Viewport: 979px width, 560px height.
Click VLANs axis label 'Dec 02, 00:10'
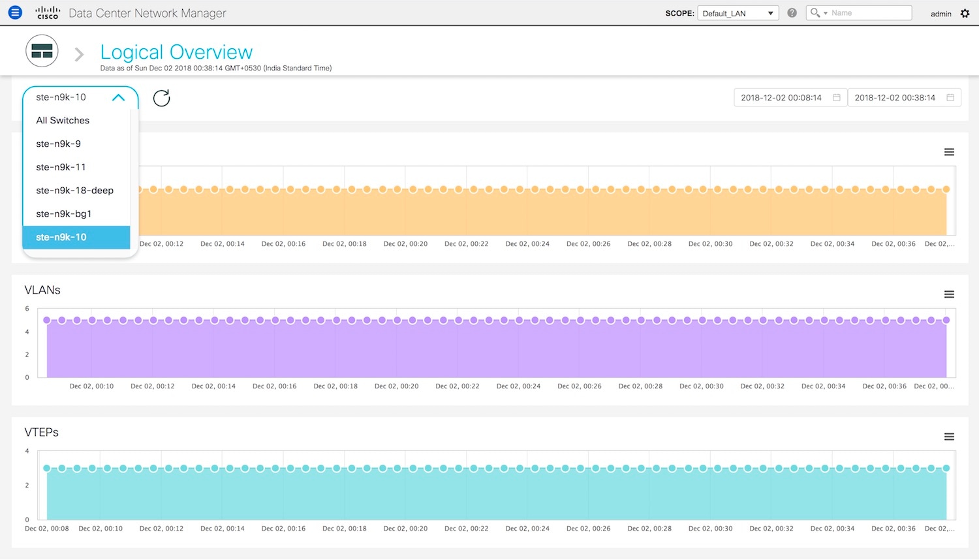click(91, 386)
